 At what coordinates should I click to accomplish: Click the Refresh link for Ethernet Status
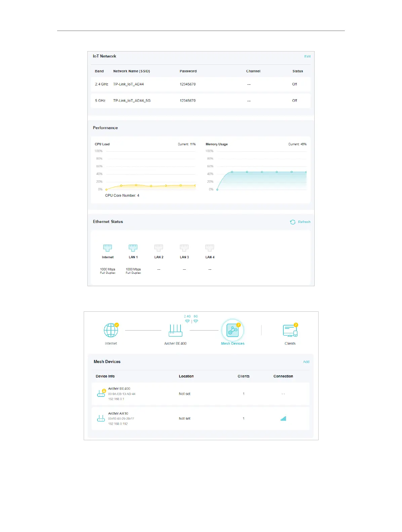(304, 222)
